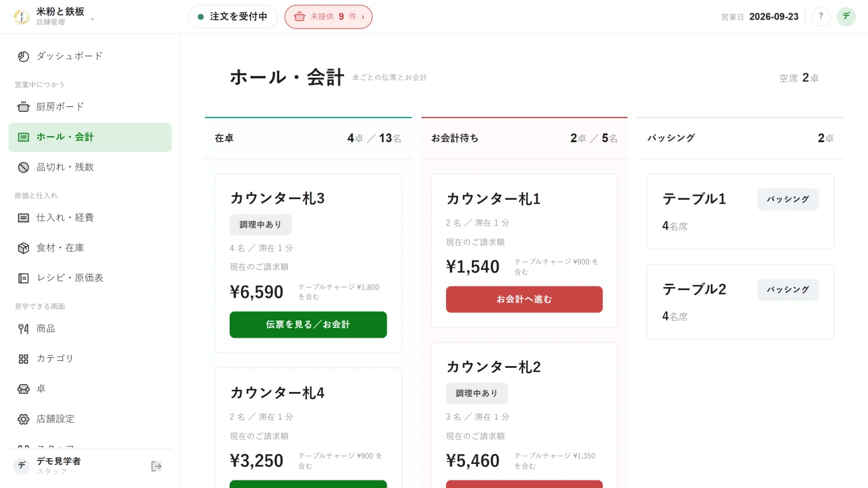868x488 pixels.
Task: Open the 未提供 9 件 alert
Action: (x=328, y=17)
